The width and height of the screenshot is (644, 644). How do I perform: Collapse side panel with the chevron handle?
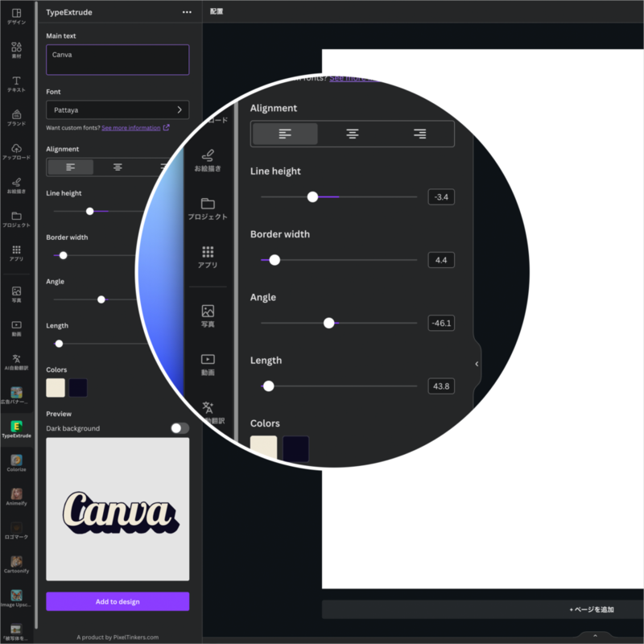tap(477, 364)
